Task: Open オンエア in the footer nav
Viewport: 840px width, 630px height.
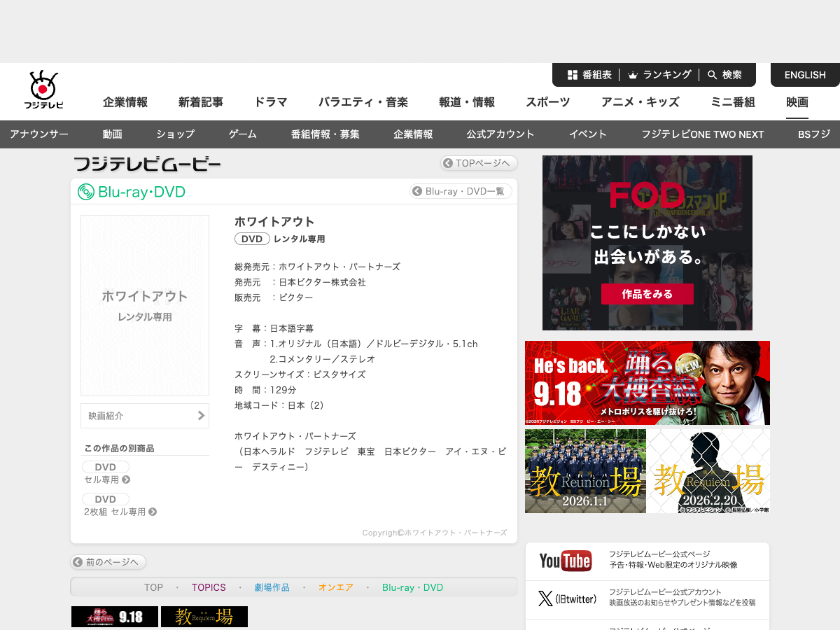Action: point(336,587)
